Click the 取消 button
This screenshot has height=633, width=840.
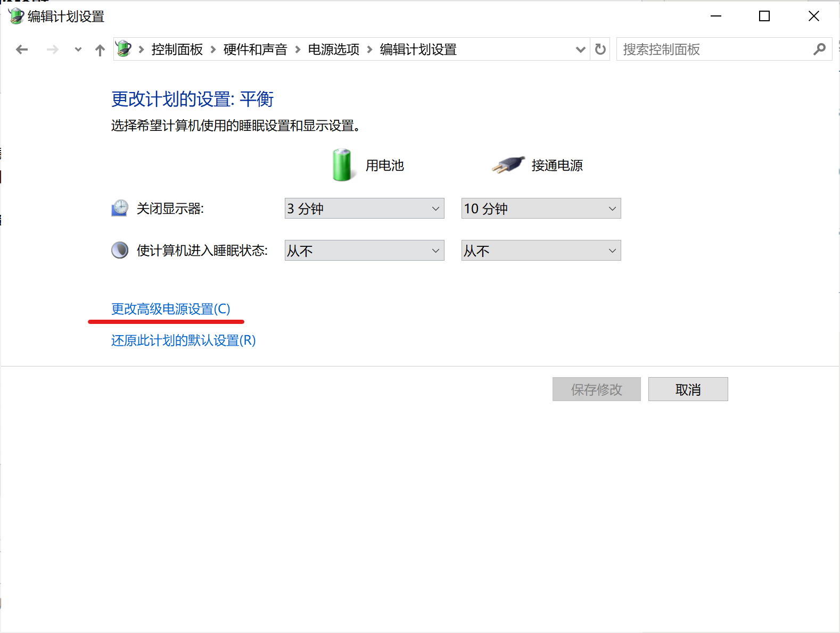click(688, 389)
